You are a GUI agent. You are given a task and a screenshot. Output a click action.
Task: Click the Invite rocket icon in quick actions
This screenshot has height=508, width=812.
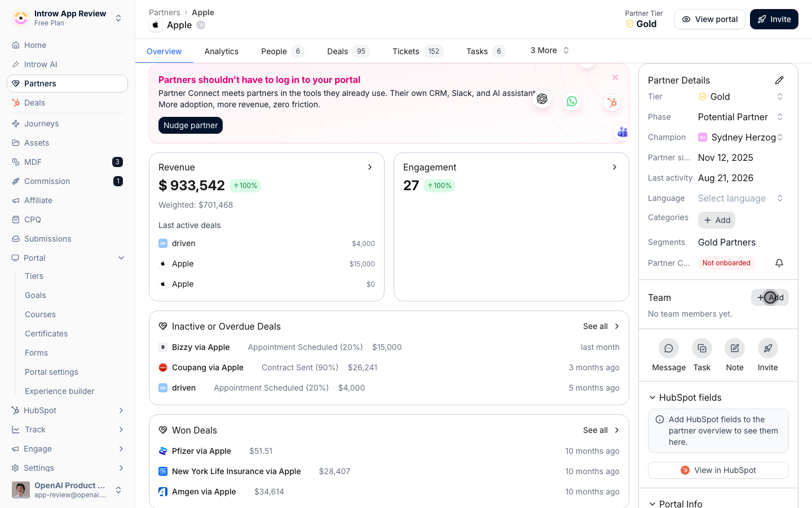768,348
